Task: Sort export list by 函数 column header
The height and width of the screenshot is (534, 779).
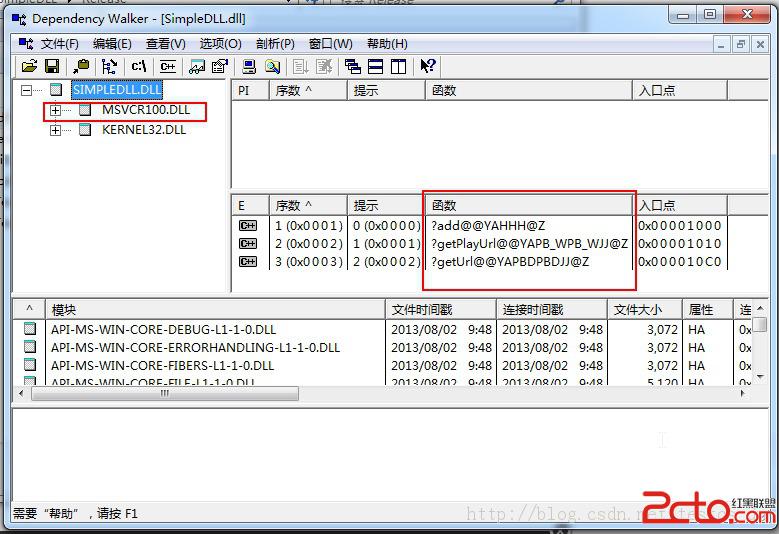Action: 529,206
